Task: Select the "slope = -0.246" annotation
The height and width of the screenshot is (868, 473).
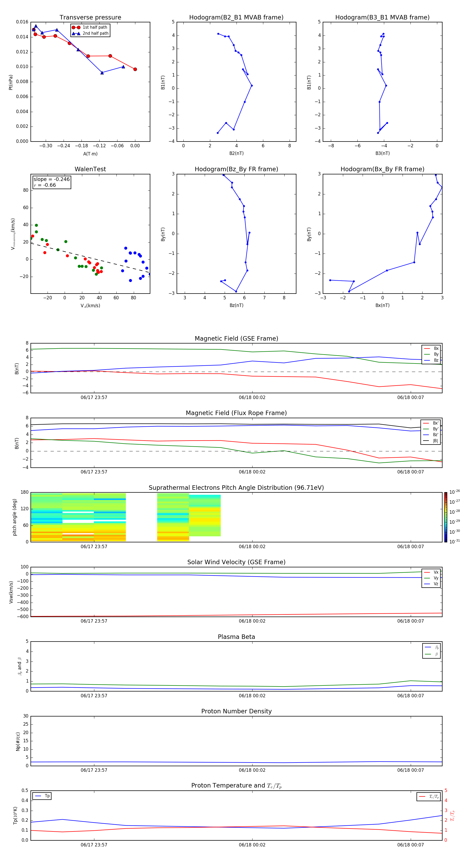Action: pos(52,179)
